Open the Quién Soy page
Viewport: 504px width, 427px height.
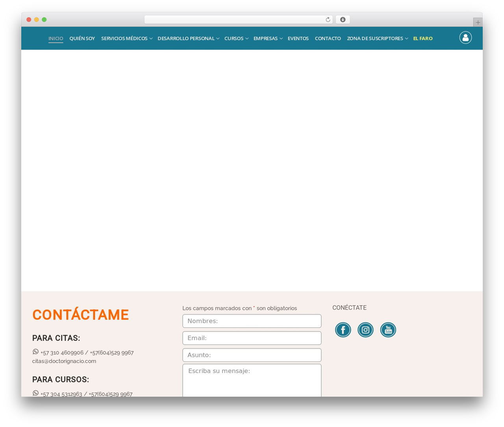82,38
